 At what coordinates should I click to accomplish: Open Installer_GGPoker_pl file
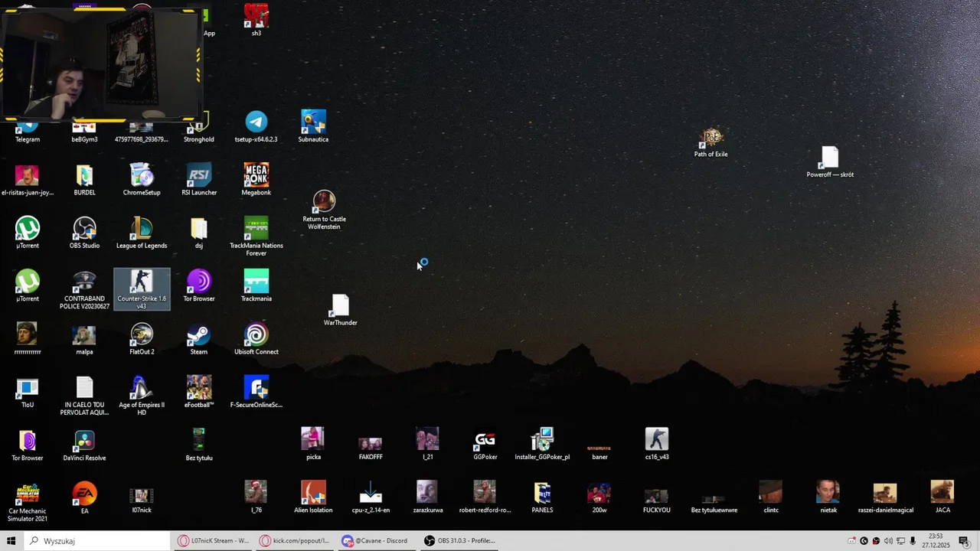pyautogui.click(x=542, y=445)
